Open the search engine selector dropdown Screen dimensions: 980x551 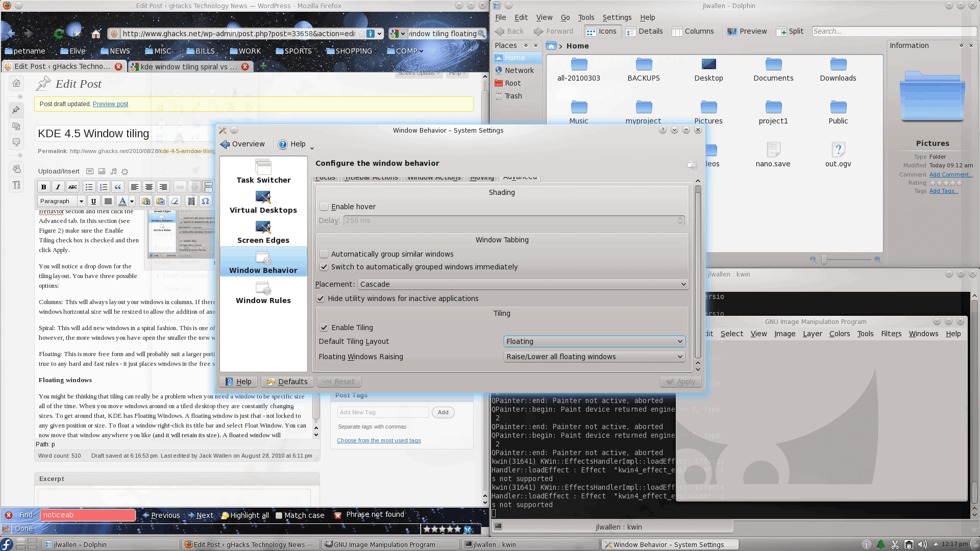pos(398,34)
